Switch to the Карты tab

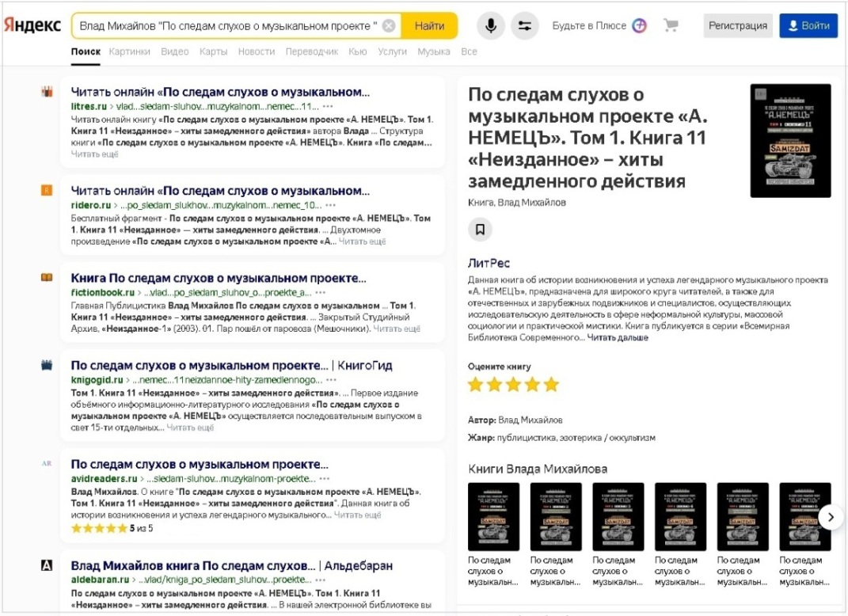click(213, 51)
